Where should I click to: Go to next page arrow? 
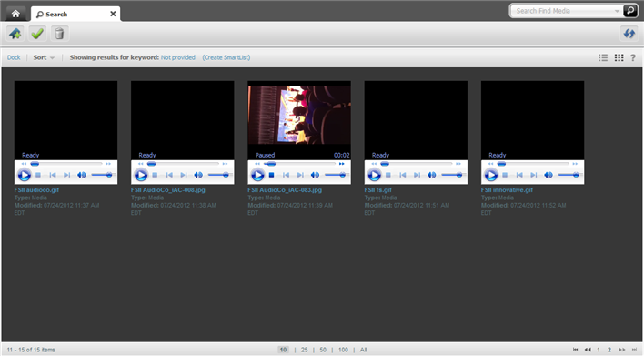tap(622, 350)
